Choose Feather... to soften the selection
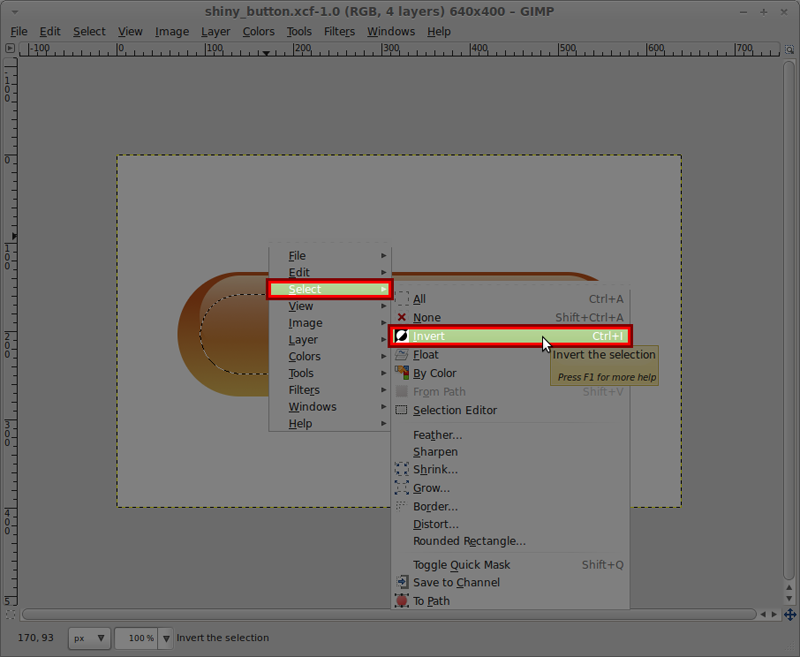This screenshot has height=657, width=800. 438,434
